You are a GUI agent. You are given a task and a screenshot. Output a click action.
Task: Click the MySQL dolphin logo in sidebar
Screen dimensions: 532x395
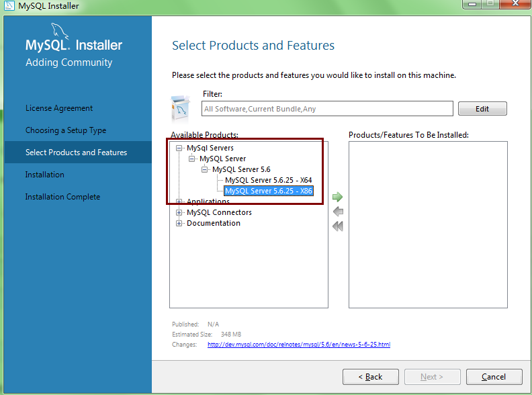tap(60, 31)
